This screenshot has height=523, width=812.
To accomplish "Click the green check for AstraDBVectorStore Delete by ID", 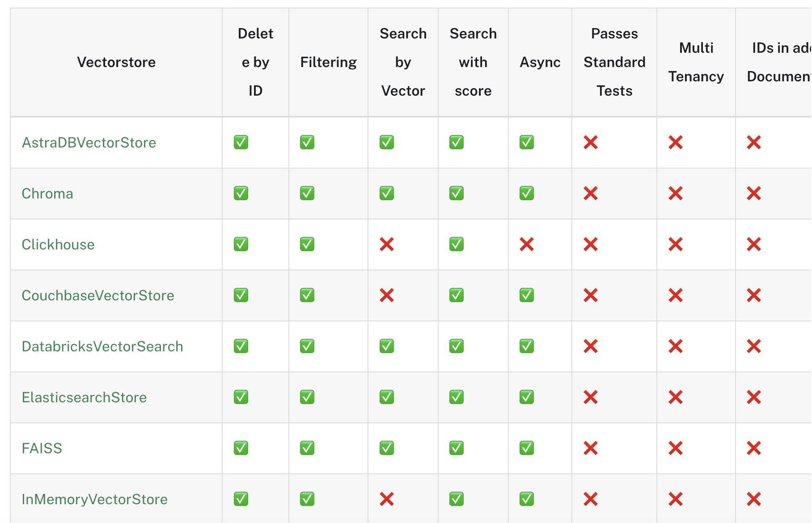I will pyautogui.click(x=241, y=143).
